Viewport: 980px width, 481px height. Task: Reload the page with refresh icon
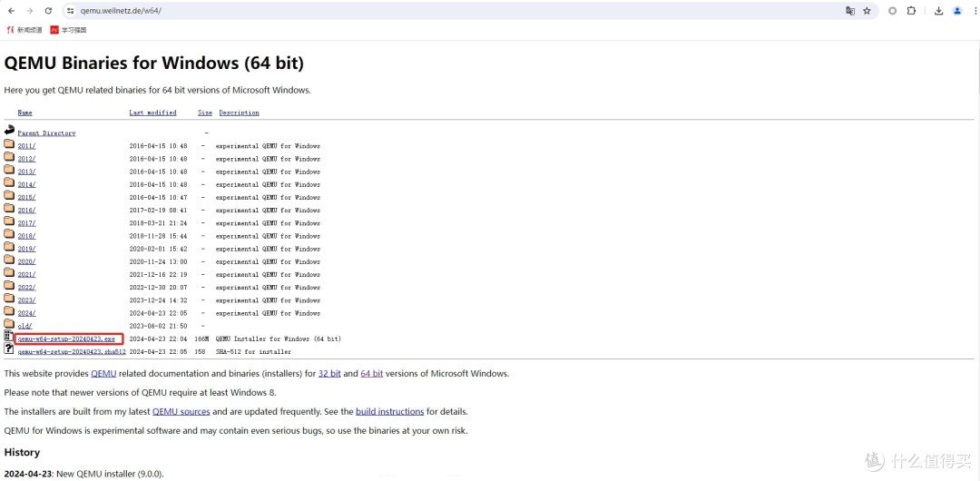tap(49, 11)
